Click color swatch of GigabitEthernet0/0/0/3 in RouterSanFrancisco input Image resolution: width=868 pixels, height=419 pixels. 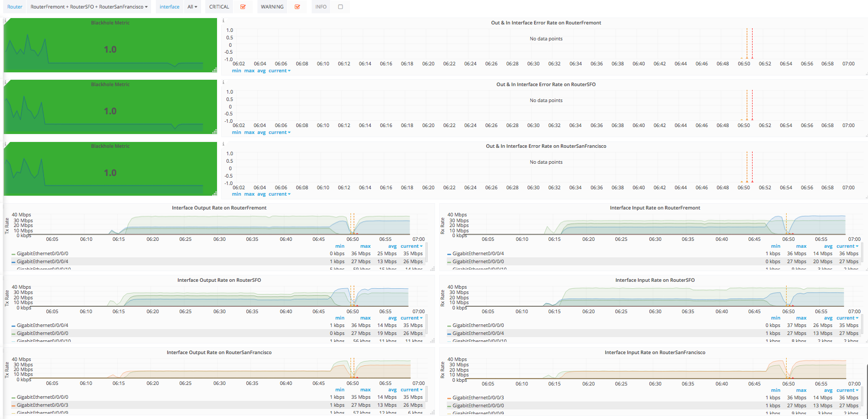pyautogui.click(x=449, y=398)
